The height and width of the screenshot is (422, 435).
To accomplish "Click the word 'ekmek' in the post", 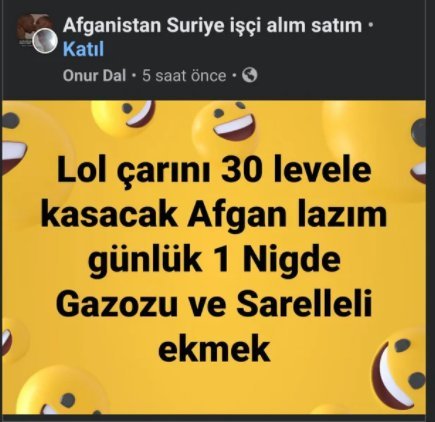I will (214, 350).
